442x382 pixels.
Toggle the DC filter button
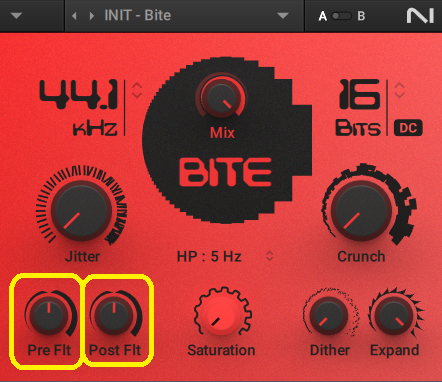pyautogui.click(x=408, y=128)
